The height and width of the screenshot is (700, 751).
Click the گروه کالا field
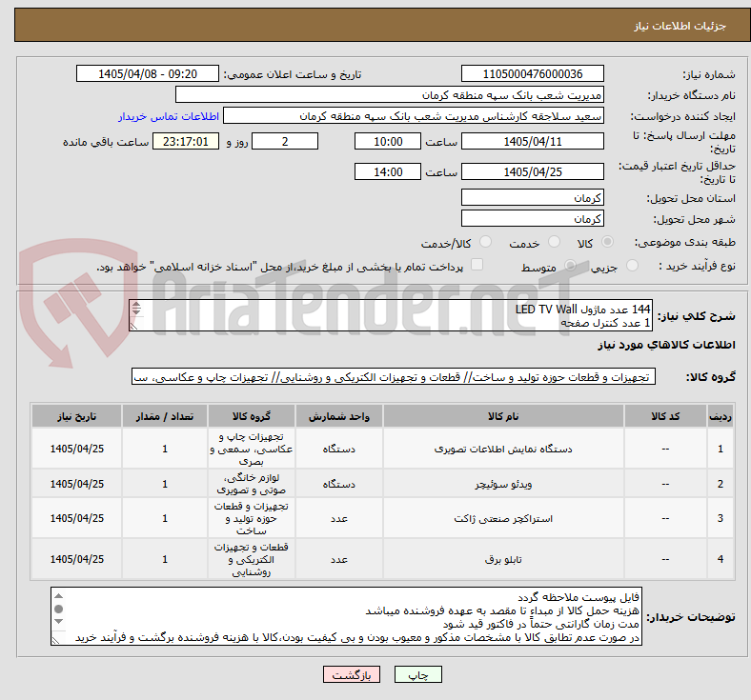(394, 377)
